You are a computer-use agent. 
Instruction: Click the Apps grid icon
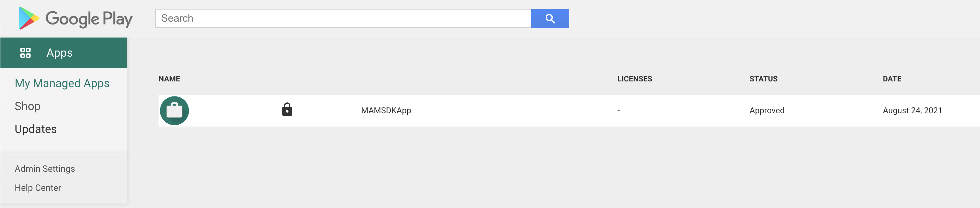tap(25, 53)
